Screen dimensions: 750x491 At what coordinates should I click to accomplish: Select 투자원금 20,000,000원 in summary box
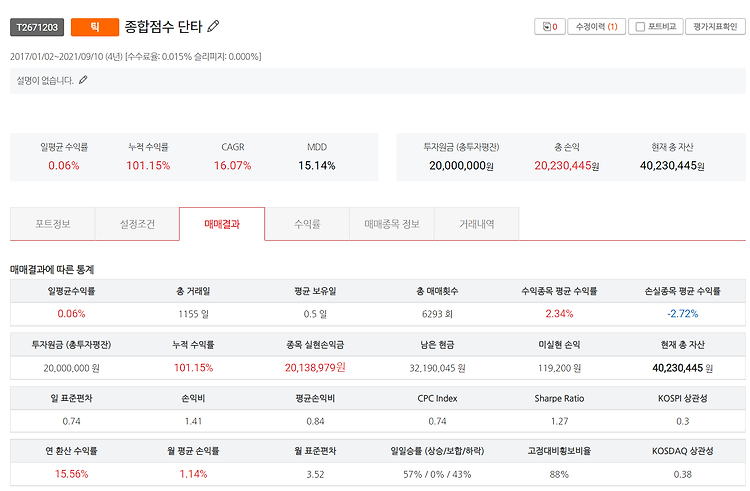[461, 166]
